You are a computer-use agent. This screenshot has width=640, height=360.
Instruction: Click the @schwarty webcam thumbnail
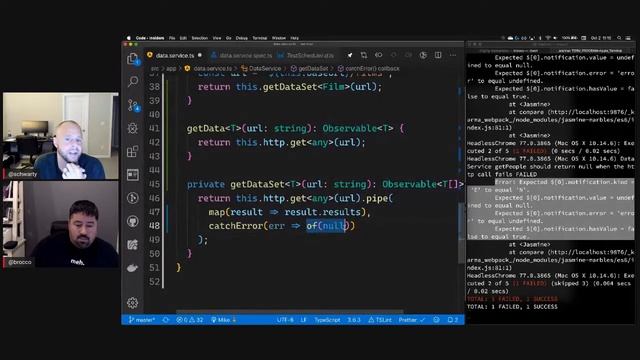(60, 136)
